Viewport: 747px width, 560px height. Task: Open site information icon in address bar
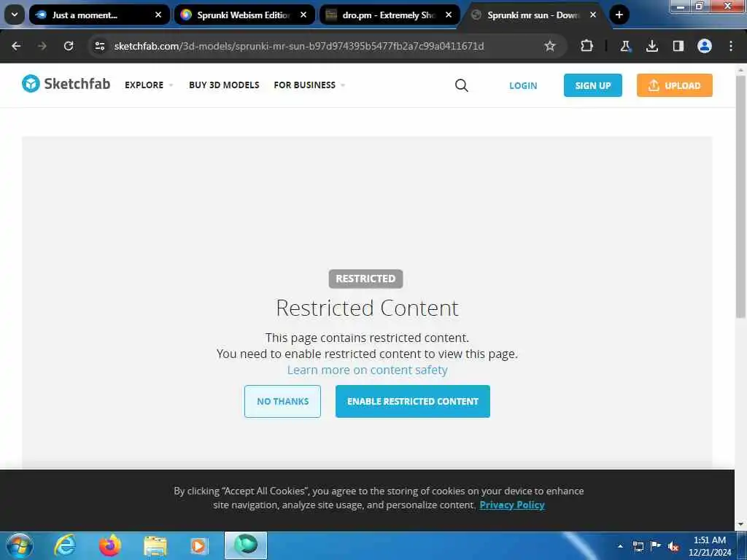click(99, 46)
